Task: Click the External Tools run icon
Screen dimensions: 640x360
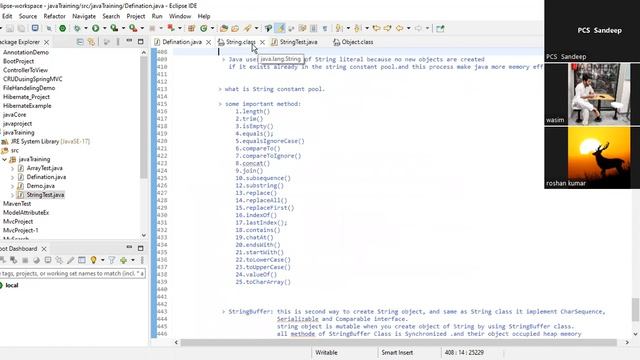Action: pos(133,28)
